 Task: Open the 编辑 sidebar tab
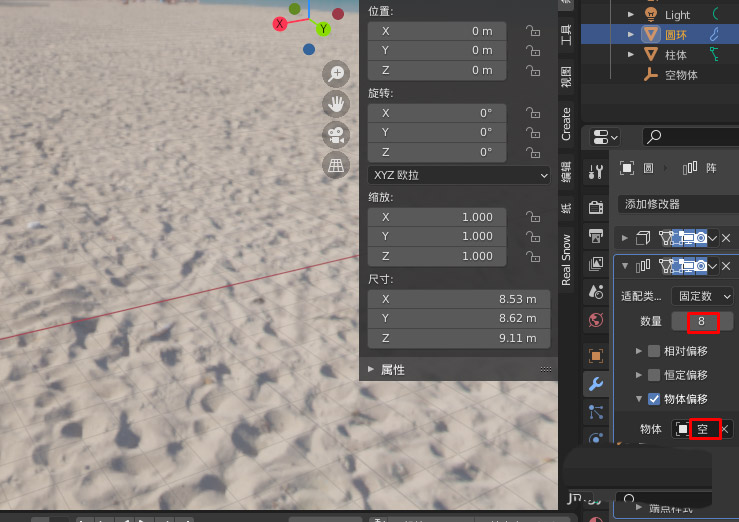pyautogui.click(x=566, y=171)
